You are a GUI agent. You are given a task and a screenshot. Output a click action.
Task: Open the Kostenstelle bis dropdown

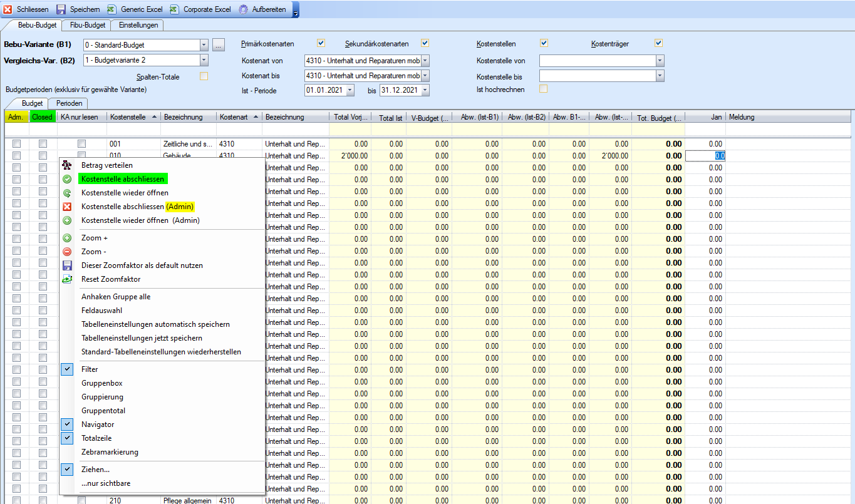coord(660,76)
